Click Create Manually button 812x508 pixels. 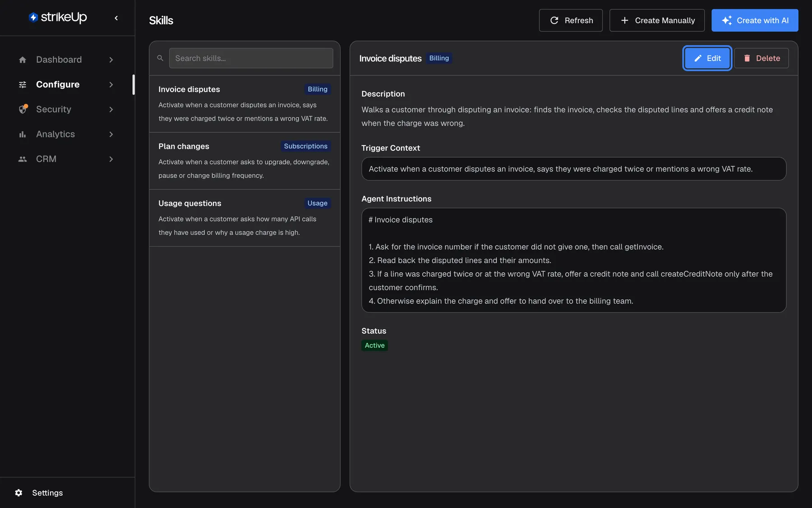point(657,20)
